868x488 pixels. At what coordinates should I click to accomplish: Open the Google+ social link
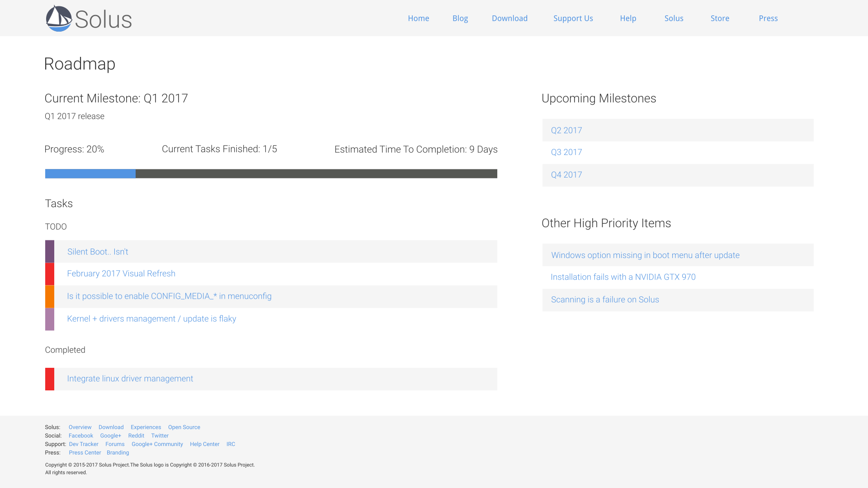click(111, 436)
